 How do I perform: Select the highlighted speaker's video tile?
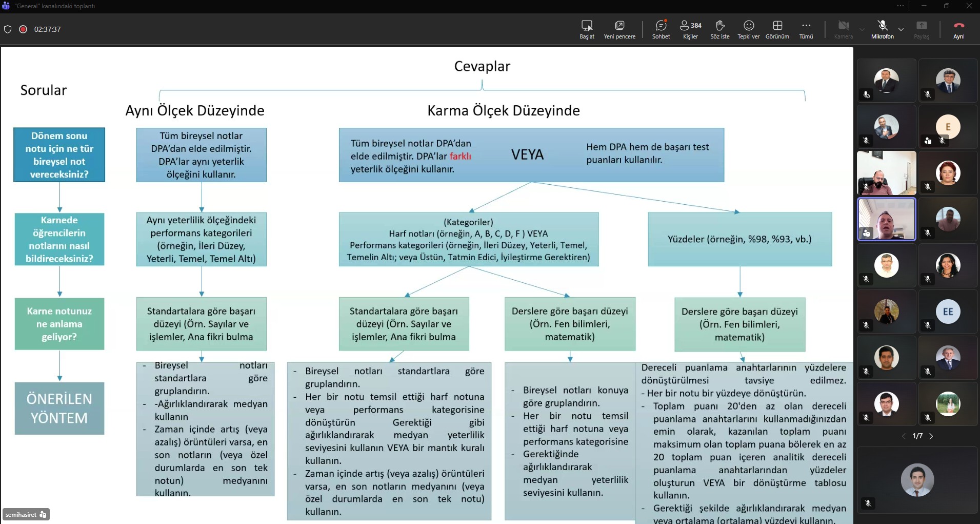(886, 219)
